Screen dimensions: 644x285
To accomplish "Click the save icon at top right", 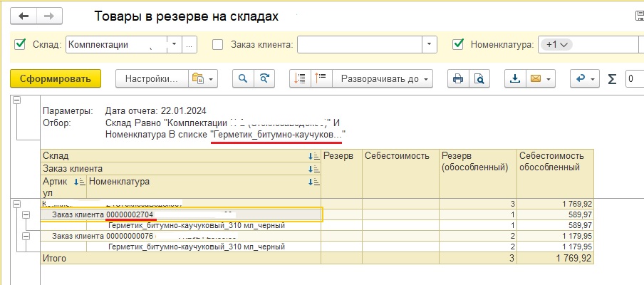I will tap(640, 16).
